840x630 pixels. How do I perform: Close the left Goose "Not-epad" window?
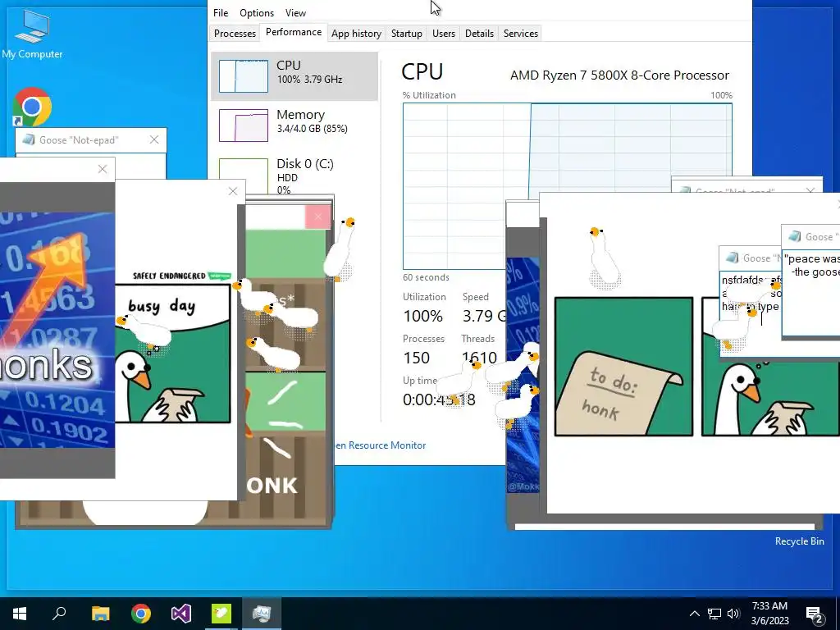154,139
